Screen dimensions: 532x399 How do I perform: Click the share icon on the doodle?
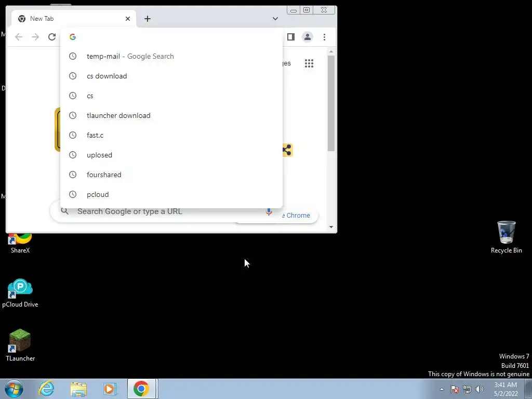pos(287,150)
